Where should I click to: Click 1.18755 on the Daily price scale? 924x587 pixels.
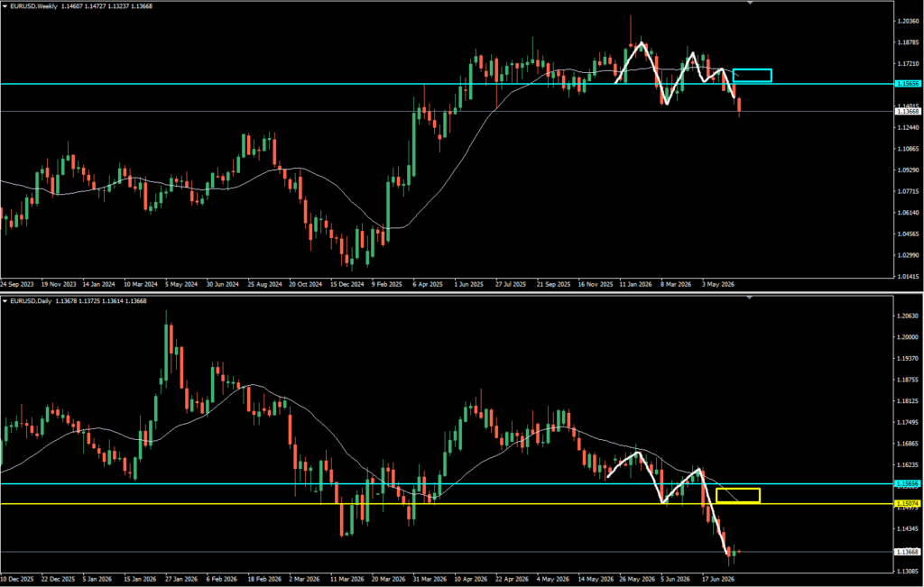[908, 380]
